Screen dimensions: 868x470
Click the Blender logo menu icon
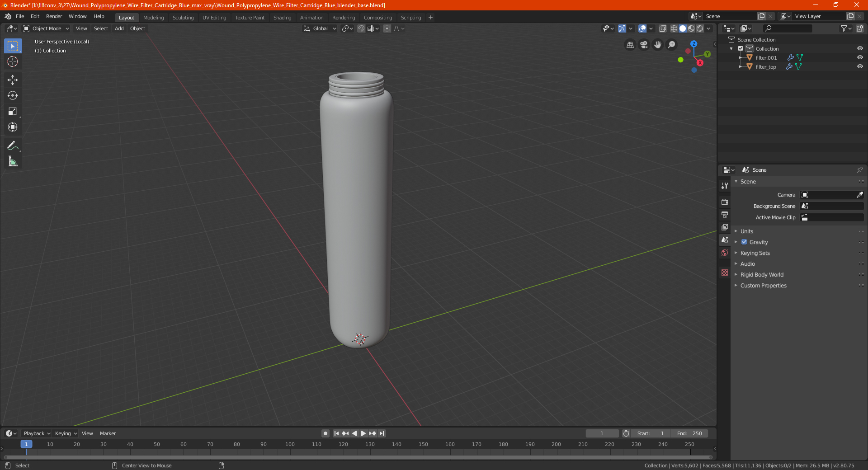coord(8,16)
